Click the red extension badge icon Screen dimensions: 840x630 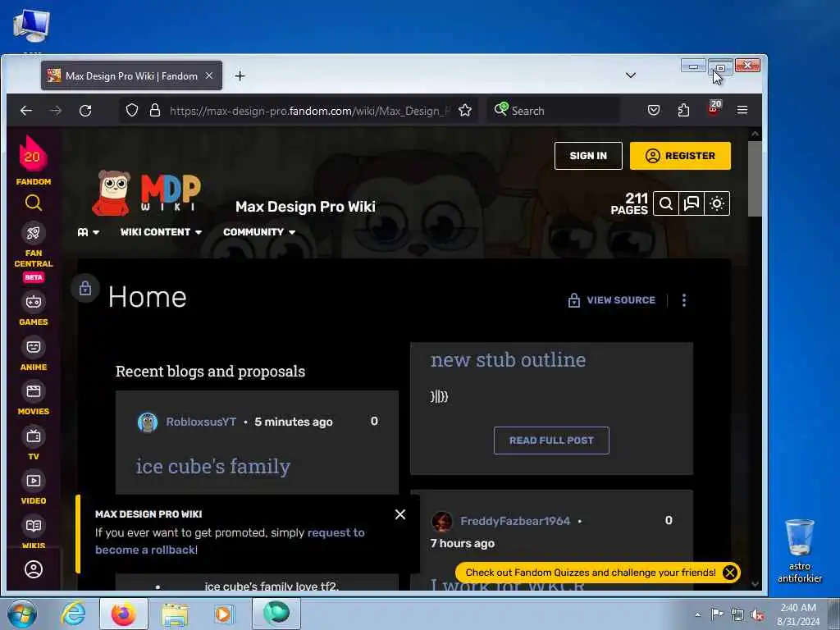pos(714,107)
